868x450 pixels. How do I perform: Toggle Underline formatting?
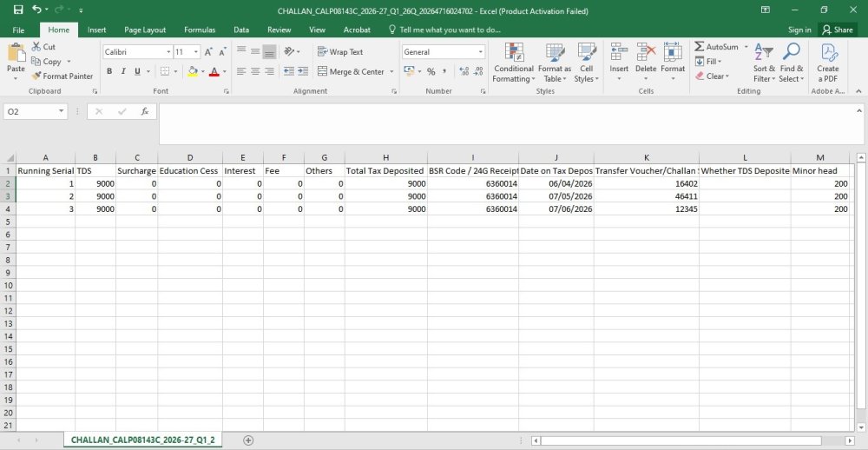tap(137, 71)
